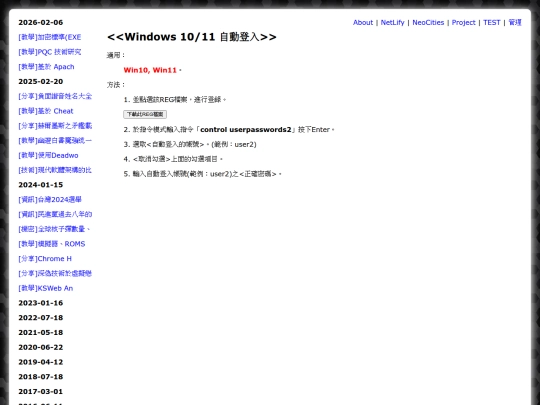Expand the 2023-01-16 date group
The width and height of the screenshot is (540, 405).
[41, 303]
